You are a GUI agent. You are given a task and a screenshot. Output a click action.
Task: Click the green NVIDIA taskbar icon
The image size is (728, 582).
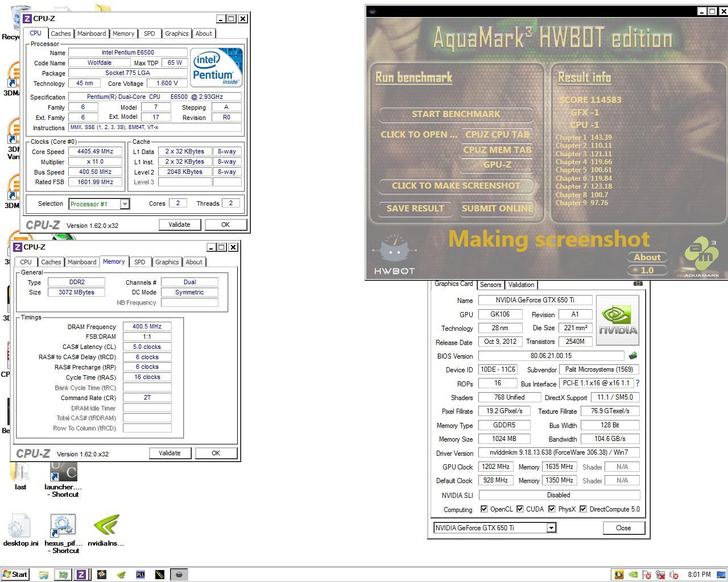coord(121,575)
